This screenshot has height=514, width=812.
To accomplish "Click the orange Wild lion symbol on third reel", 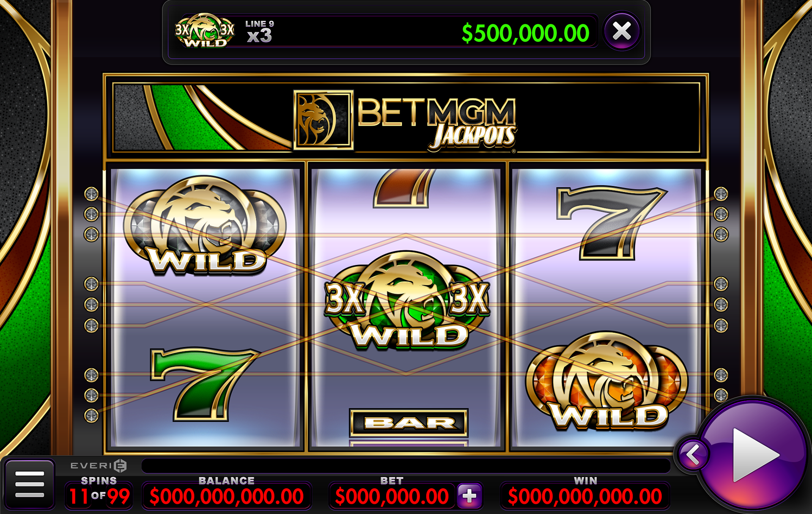I will coord(607,381).
